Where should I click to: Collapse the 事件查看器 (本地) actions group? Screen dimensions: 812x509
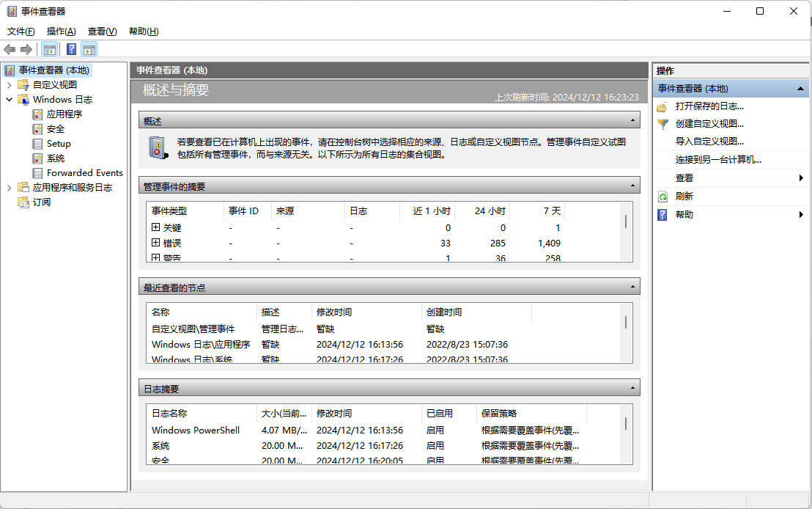coord(800,89)
